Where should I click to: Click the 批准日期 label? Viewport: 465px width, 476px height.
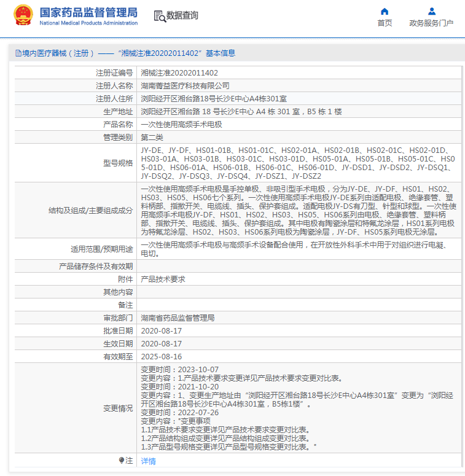(x=118, y=331)
